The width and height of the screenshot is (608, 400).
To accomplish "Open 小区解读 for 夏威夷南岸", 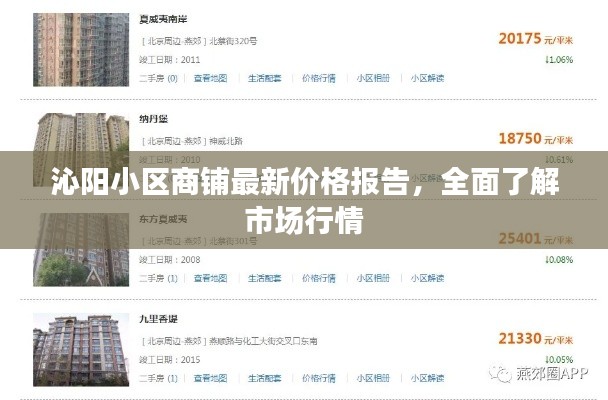I will tap(427, 78).
